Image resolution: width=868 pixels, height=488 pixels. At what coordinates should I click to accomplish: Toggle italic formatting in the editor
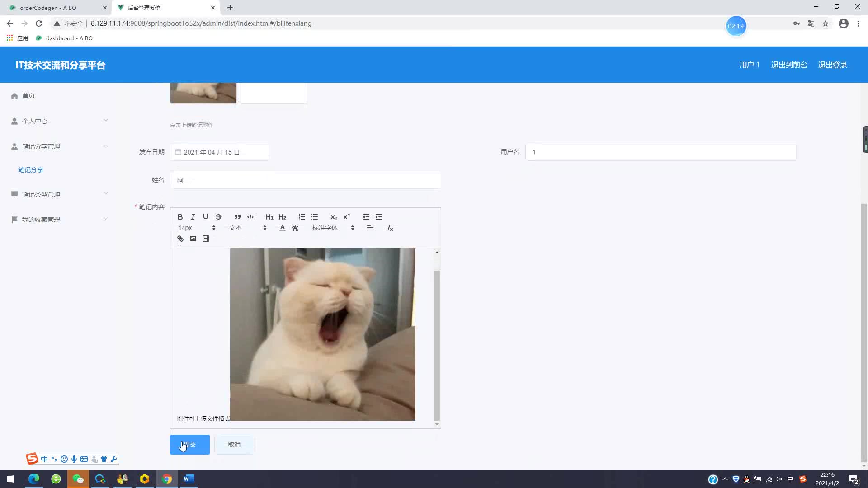pyautogui.click(x=193, y=217)
